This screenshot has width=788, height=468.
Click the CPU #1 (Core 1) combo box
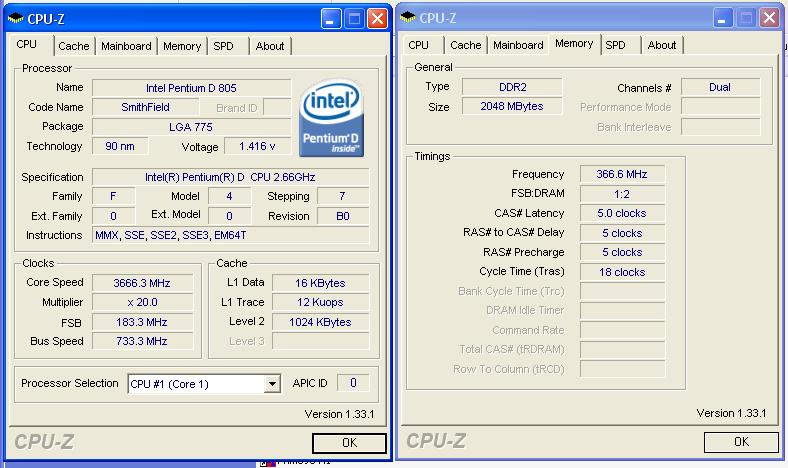[x=204, y=384]
